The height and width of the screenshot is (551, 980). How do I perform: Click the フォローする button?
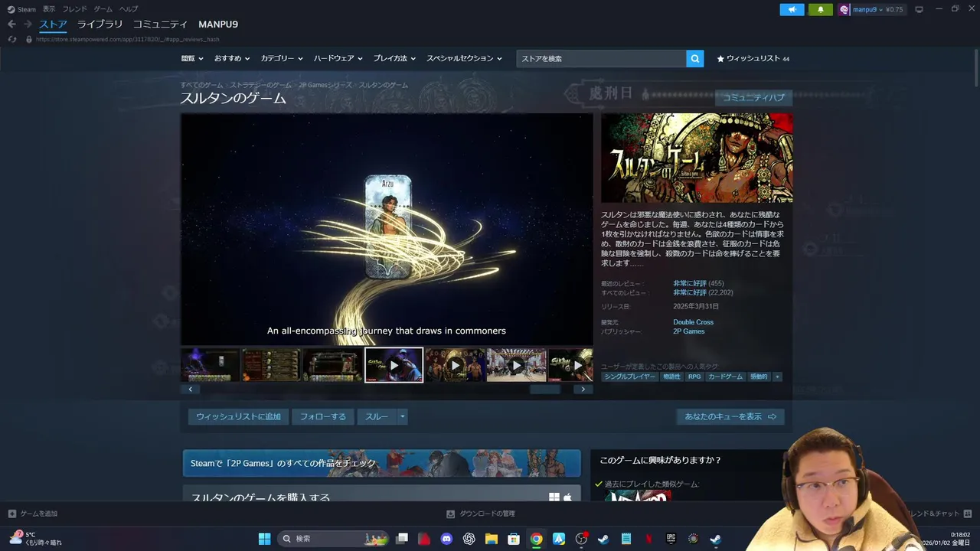pos(322,416)
